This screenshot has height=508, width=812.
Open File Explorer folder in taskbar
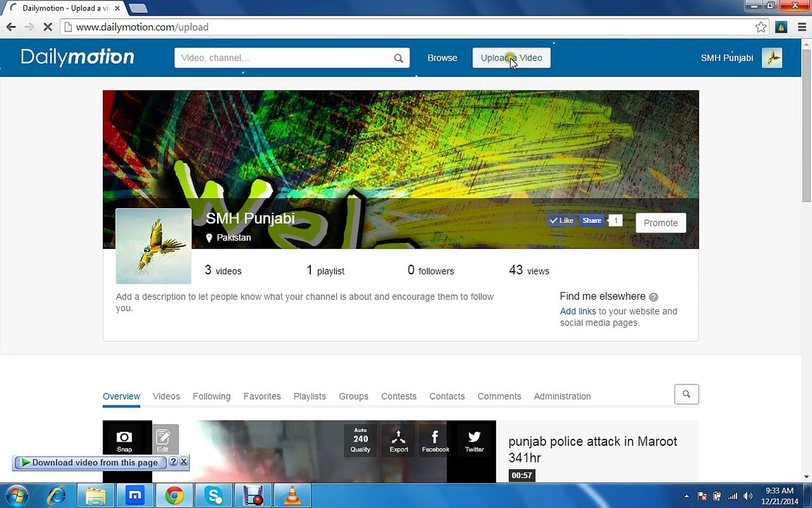coord(96,495)
